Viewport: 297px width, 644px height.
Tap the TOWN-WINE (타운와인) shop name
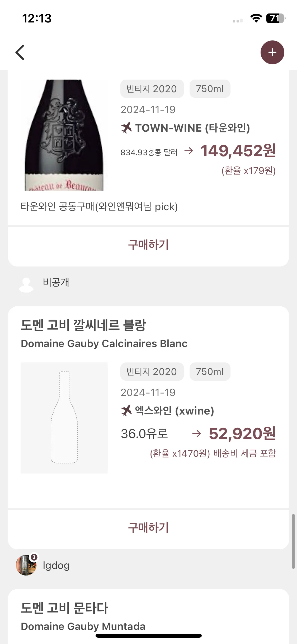pyautogui.click(x=193, y=128)
